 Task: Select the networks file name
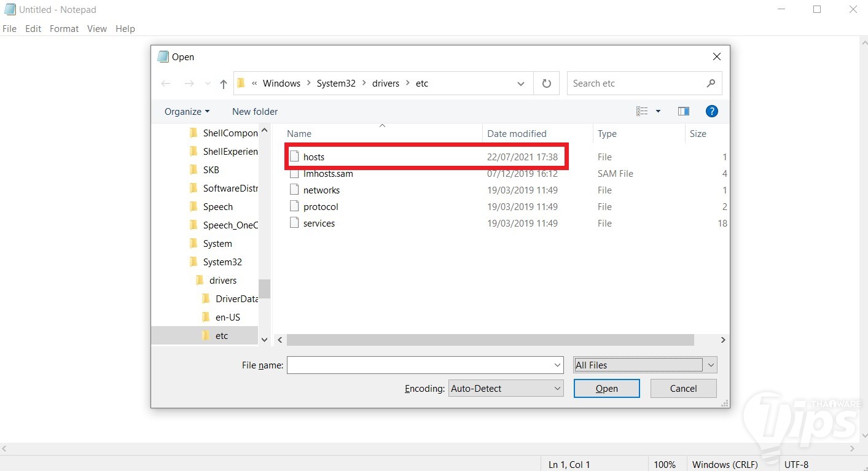point(321,190)
